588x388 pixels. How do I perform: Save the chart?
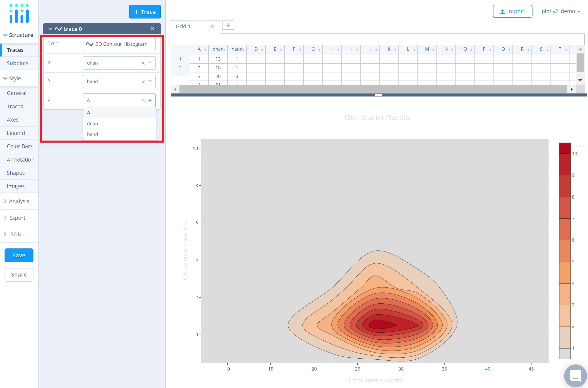point(19,255)
